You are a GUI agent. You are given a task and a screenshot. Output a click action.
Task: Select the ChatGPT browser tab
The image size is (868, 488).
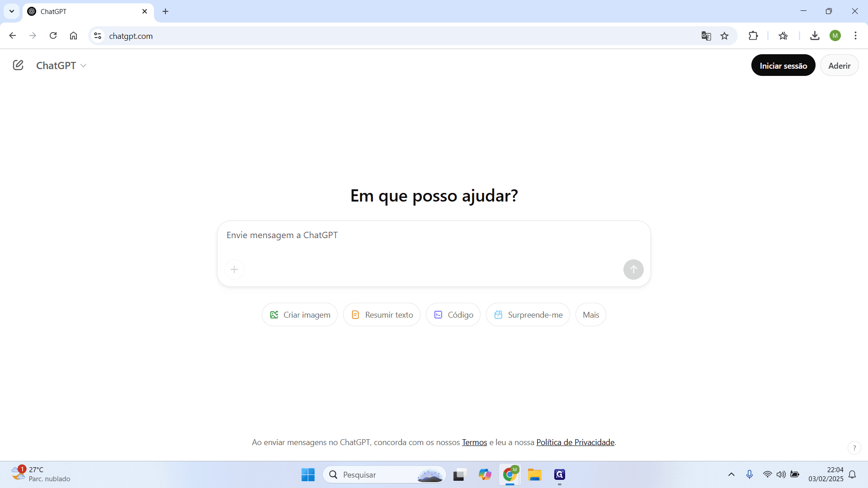(x=88, y=12)
